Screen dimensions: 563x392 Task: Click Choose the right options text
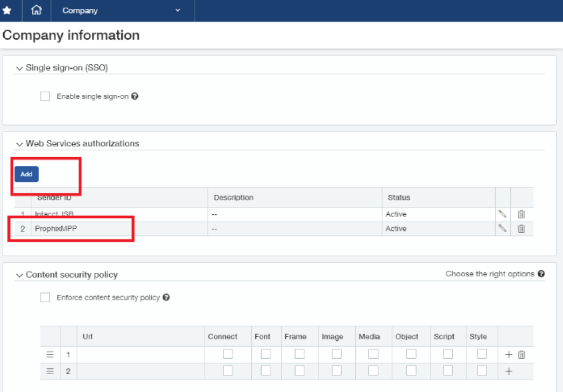tap(490, 274)
